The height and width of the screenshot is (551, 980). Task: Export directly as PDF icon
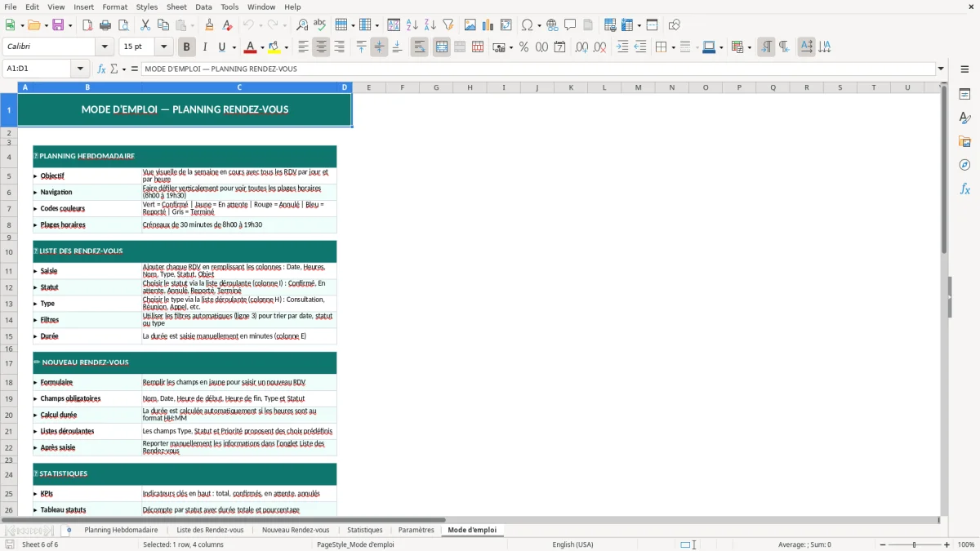87,25
